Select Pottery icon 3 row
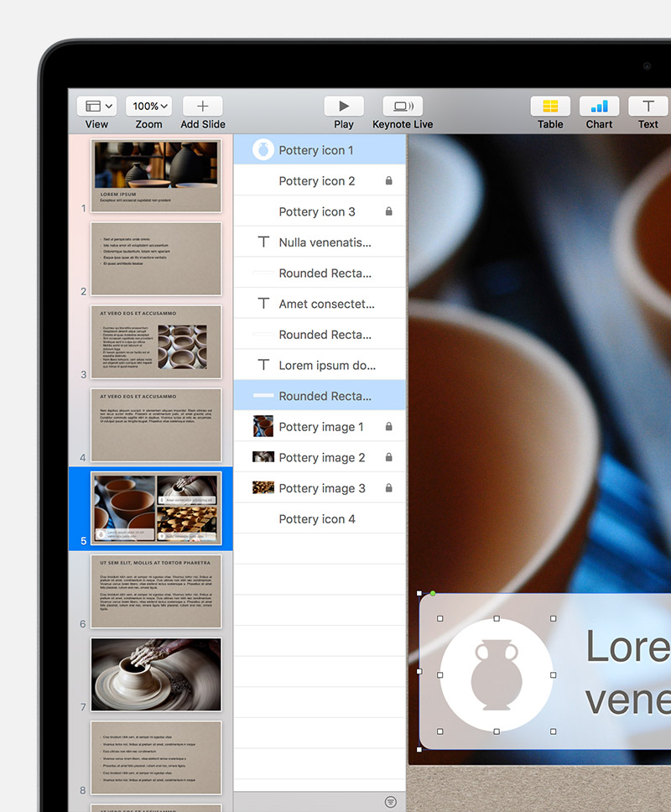Viewport: 671px width, 812px height. point(320,211)
